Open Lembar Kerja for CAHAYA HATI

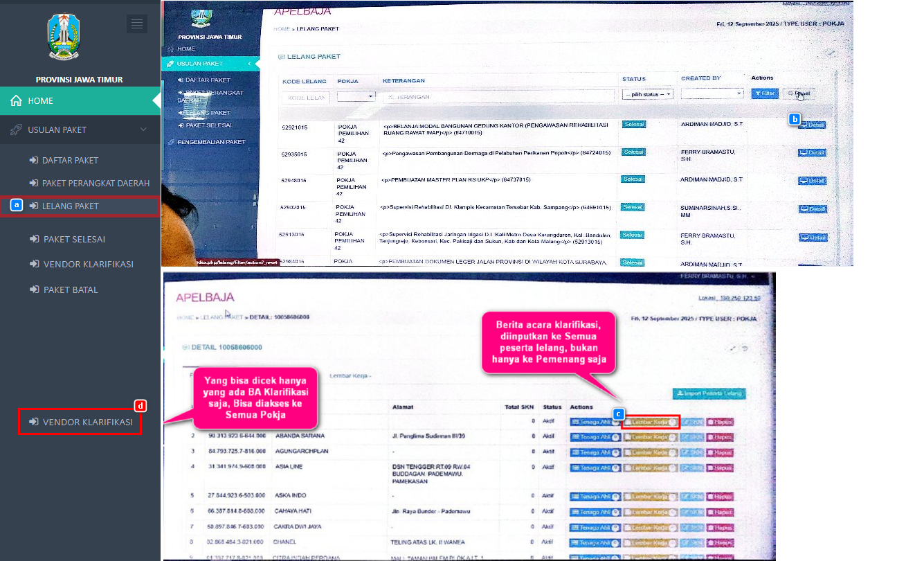pos(650,512)
